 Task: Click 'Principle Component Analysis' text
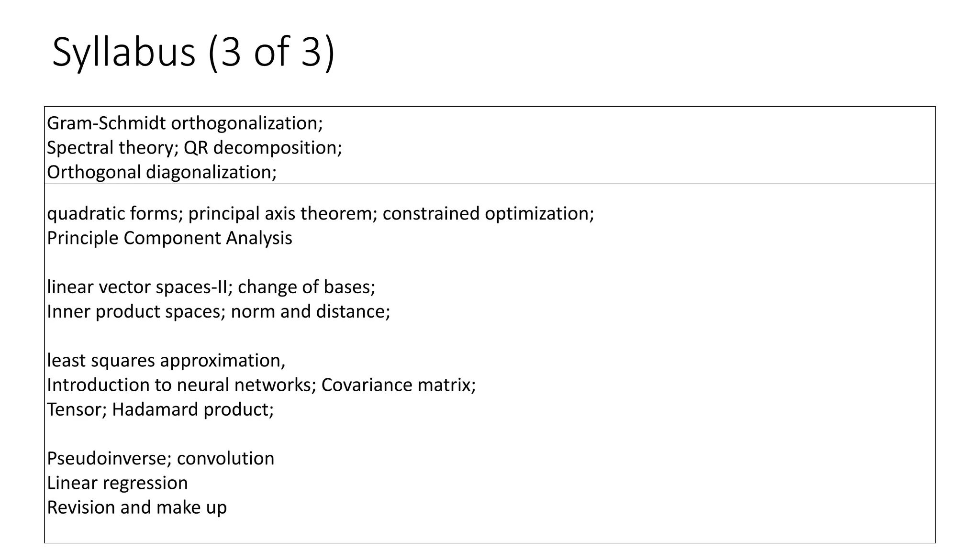[169, 238]
